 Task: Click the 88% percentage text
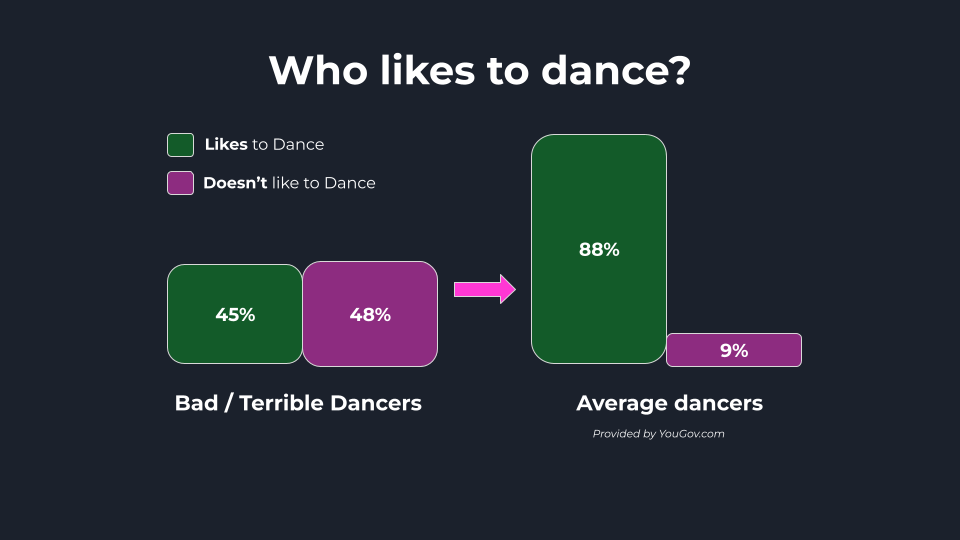click(x=599, y=250)
